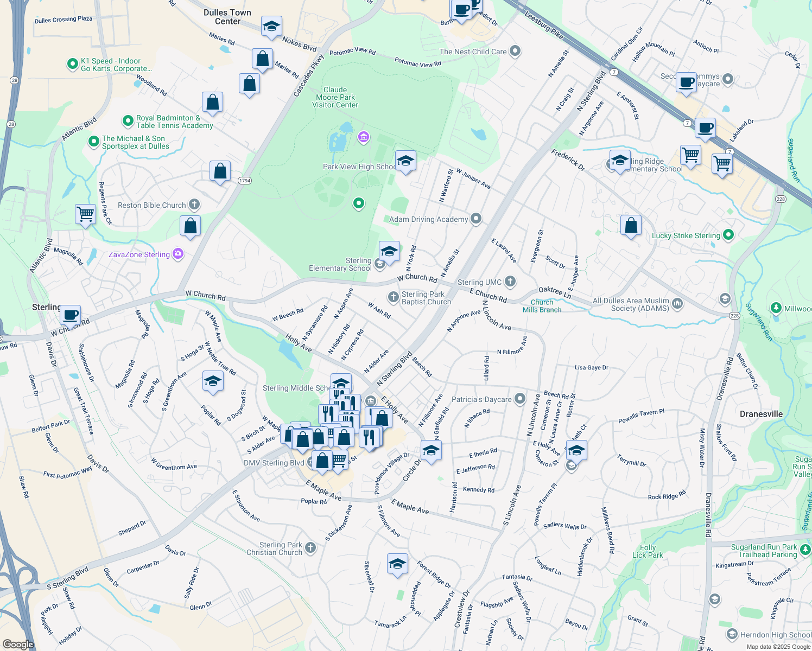This screenshot has height=651, width=812.
Task: Click shopping bag marker beside route 1794
Action: [x=220, y=171]
